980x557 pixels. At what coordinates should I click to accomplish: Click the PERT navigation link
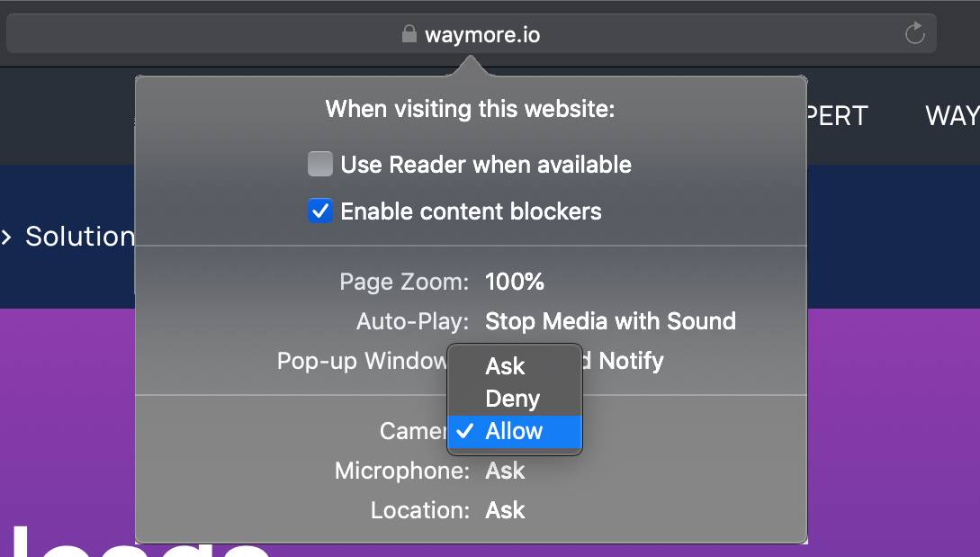[x=838, y=116]
